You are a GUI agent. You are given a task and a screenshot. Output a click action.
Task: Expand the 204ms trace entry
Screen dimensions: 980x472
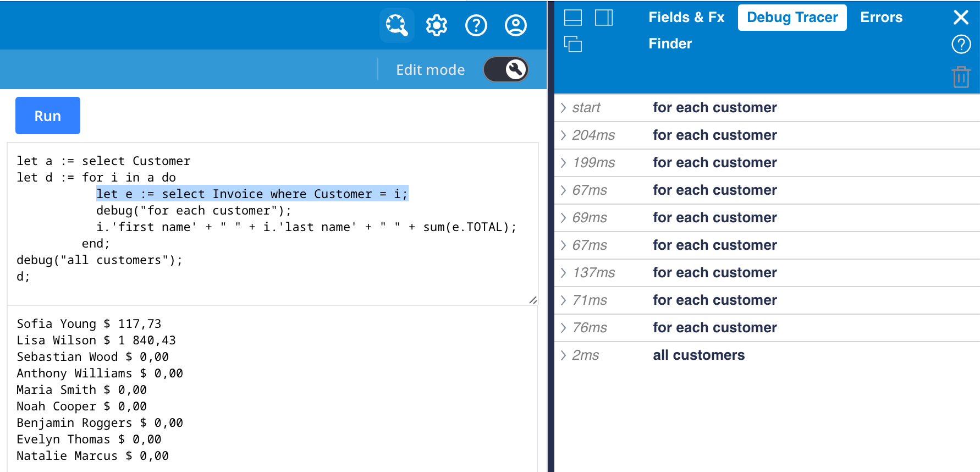click(x=564, y=135)
